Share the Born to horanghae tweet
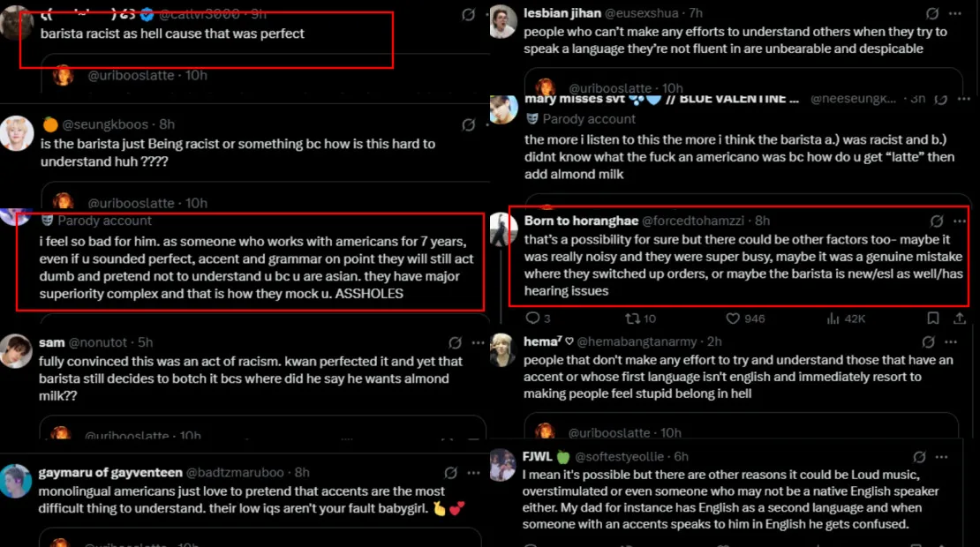Viewport: 980px width, 547px height. pos(958,318)
